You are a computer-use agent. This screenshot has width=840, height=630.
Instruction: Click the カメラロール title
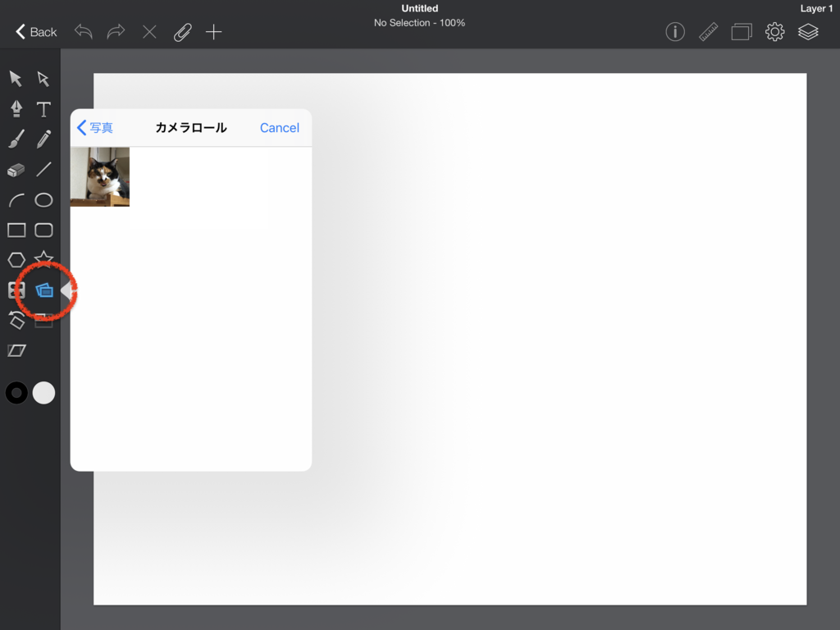[191, 127]
